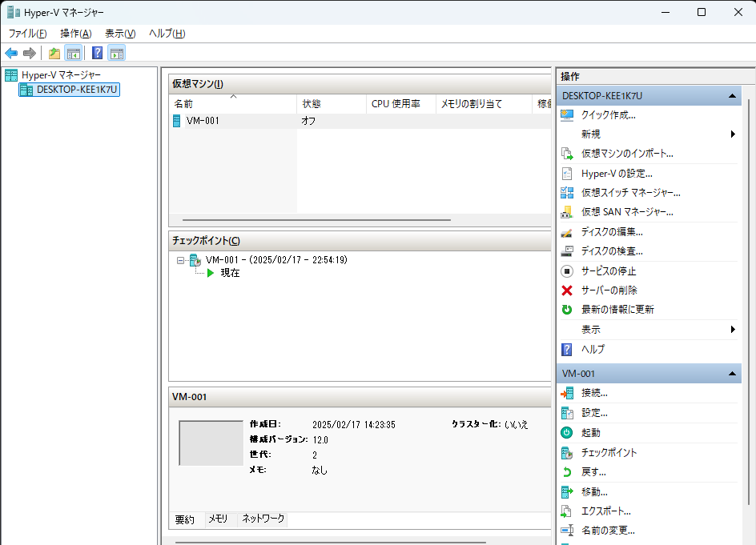Click the Forward arrow toolbar icon

click(30, 53)
